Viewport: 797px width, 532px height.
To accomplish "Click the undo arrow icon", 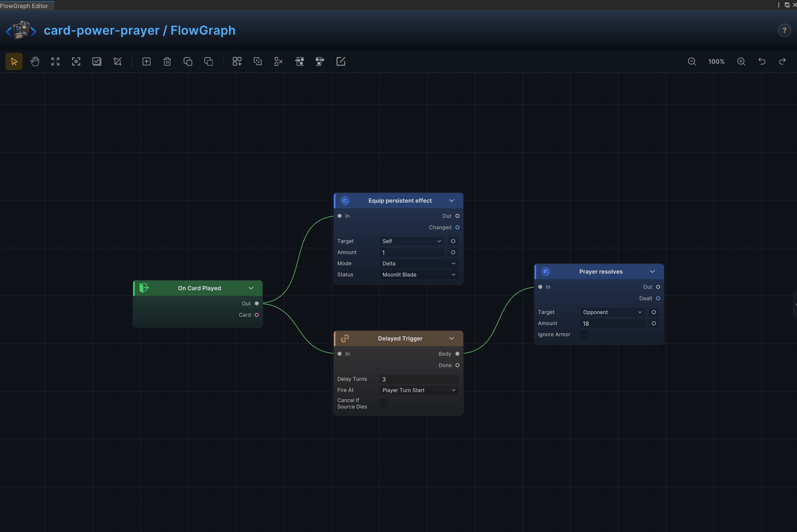I will coord(762,61).
